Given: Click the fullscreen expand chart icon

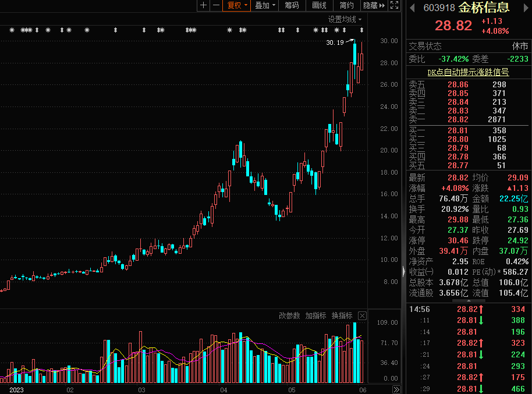Looking at the screenshot, I should point(395,5).
